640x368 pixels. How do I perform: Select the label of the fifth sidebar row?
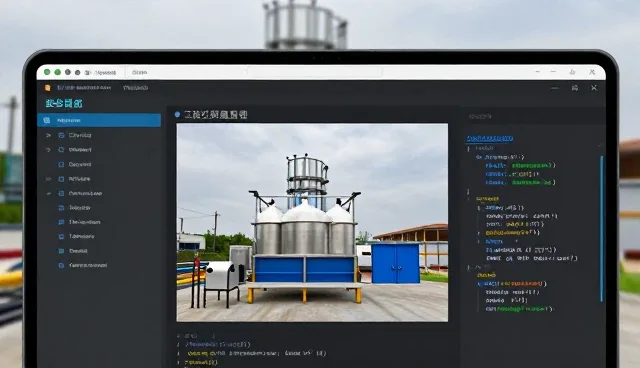tap(79, 179)
